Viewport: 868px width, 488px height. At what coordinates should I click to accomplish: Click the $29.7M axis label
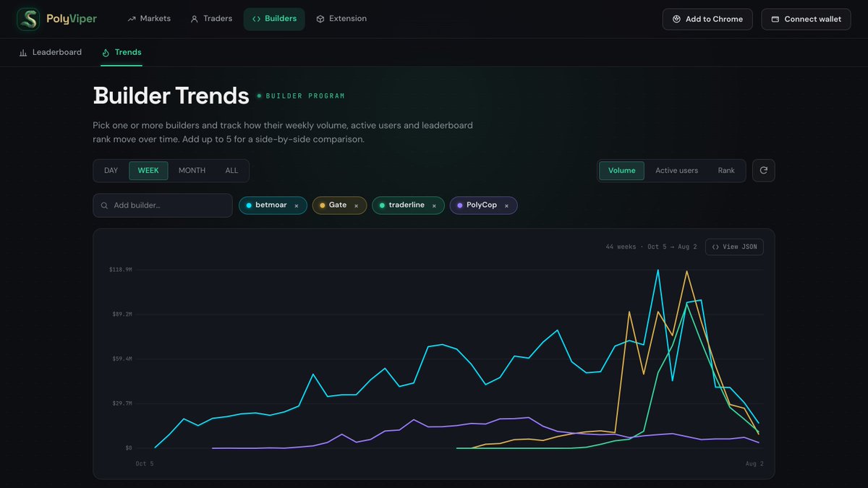pos(122,403)
